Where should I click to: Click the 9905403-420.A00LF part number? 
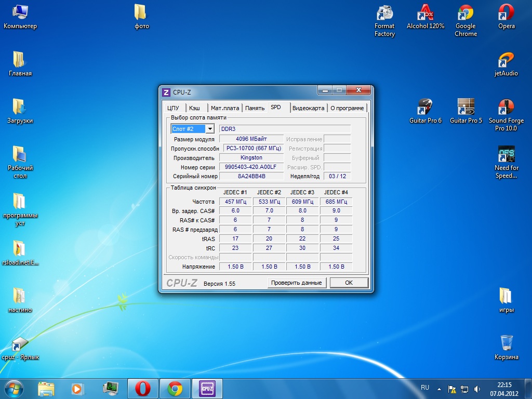click(251, 167)
